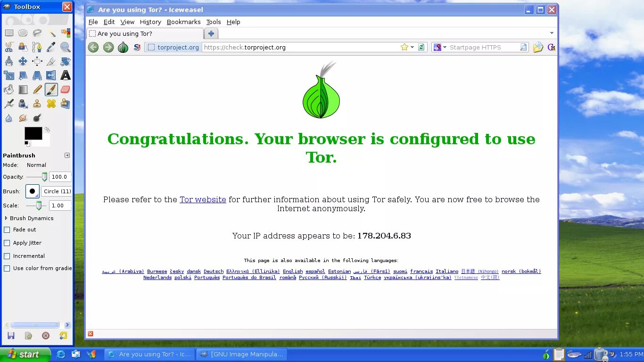Select the Select by Color tool

pos(66,33)
